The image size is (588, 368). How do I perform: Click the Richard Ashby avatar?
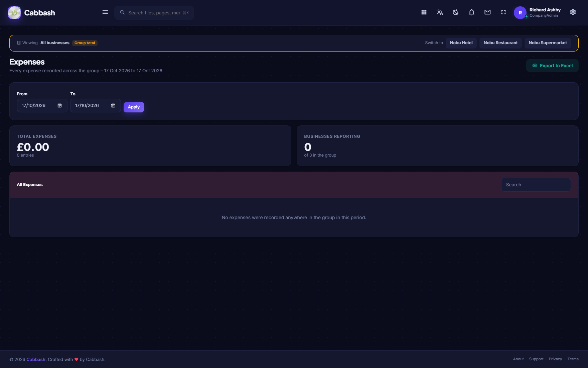tap(520, 13)
